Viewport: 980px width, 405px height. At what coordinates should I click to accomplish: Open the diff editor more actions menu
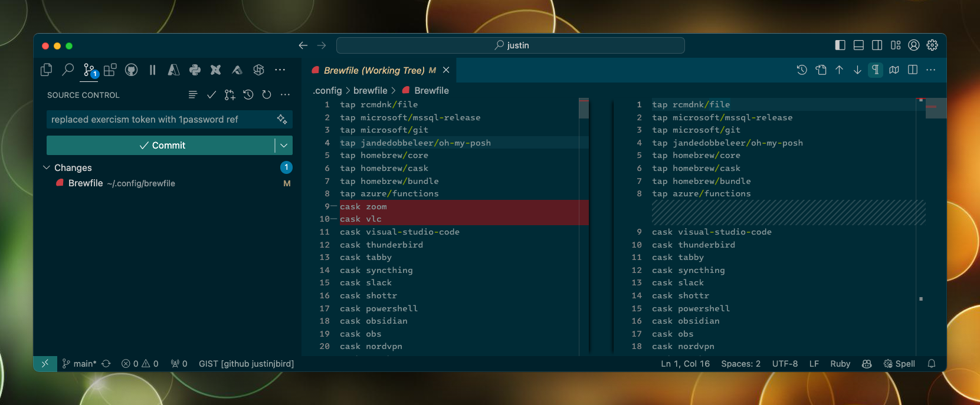(931, 70)
